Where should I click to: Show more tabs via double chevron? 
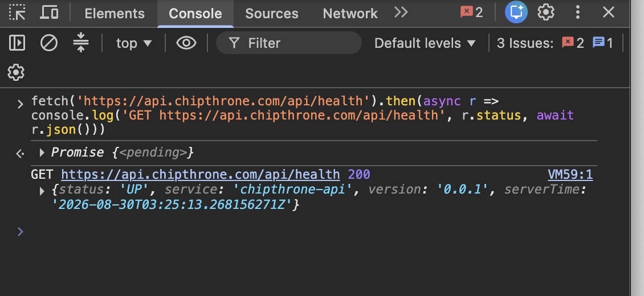401,13
